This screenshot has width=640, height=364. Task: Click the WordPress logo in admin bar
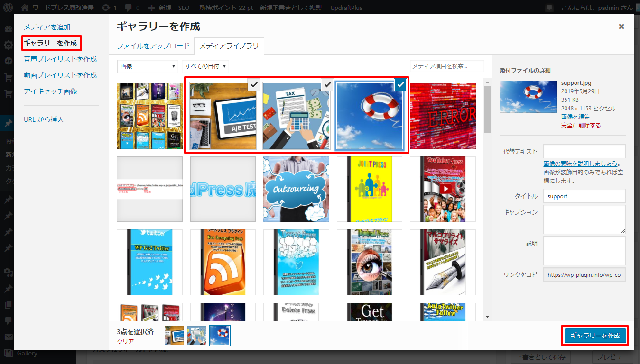click(x=9, y=8)
